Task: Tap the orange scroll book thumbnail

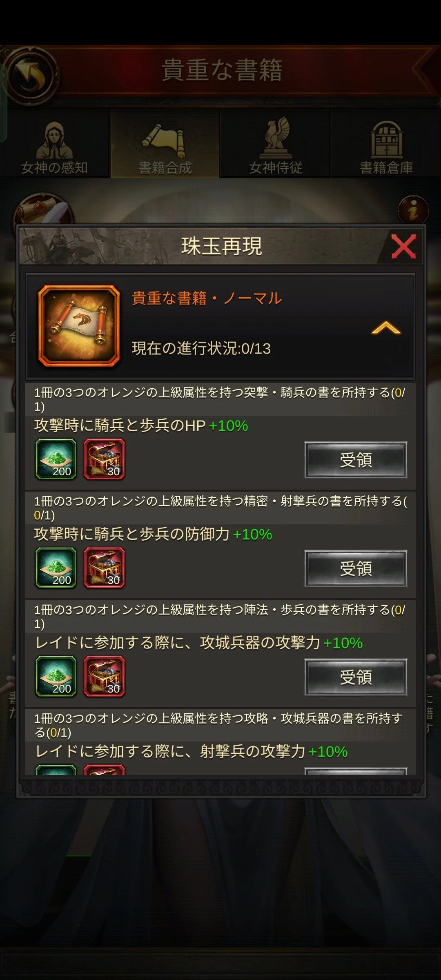Action: pos(79,325)
